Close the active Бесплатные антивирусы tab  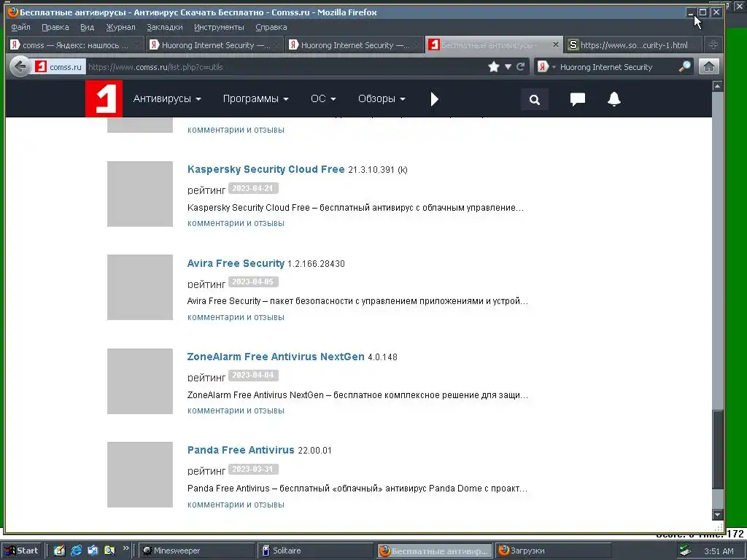click(555, 44)
